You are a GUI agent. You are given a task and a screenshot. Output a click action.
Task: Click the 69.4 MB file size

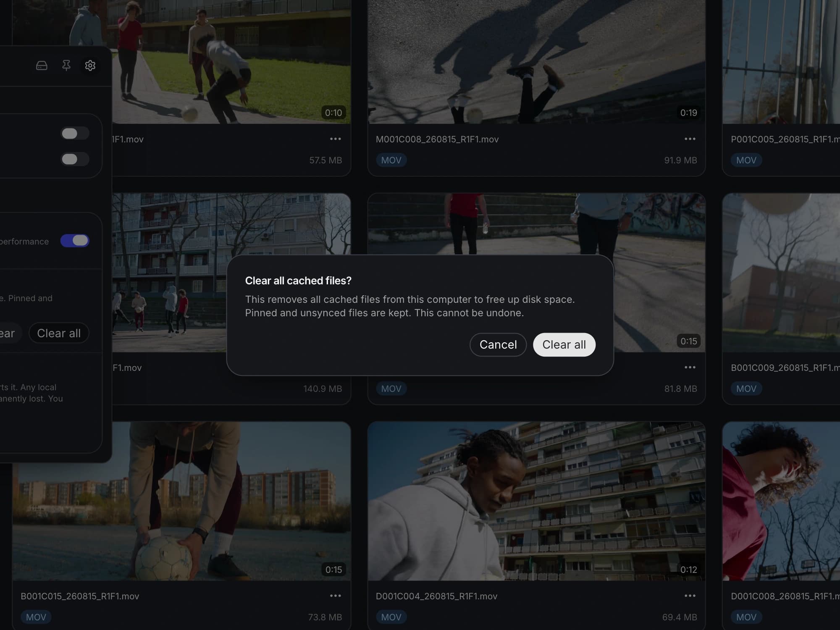pyautogui.click(x=680, y=617)
